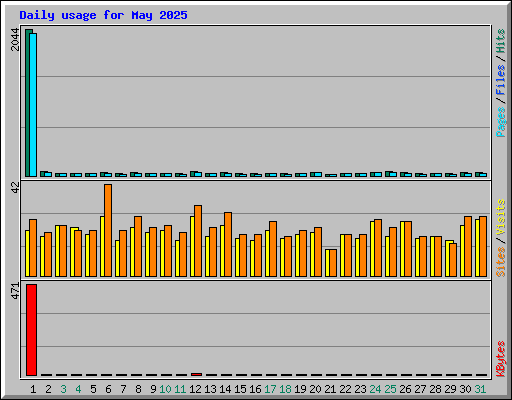Click day label 8 on the x-axis
512x400 pixels.
[x=138, y=389]
